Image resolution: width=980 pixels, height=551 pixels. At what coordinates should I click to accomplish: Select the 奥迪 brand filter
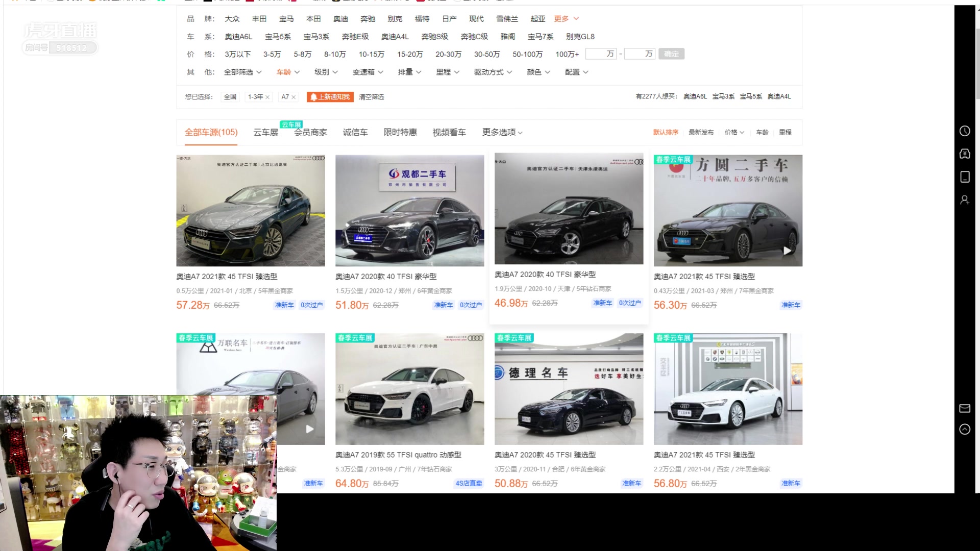tap(340, 19)
